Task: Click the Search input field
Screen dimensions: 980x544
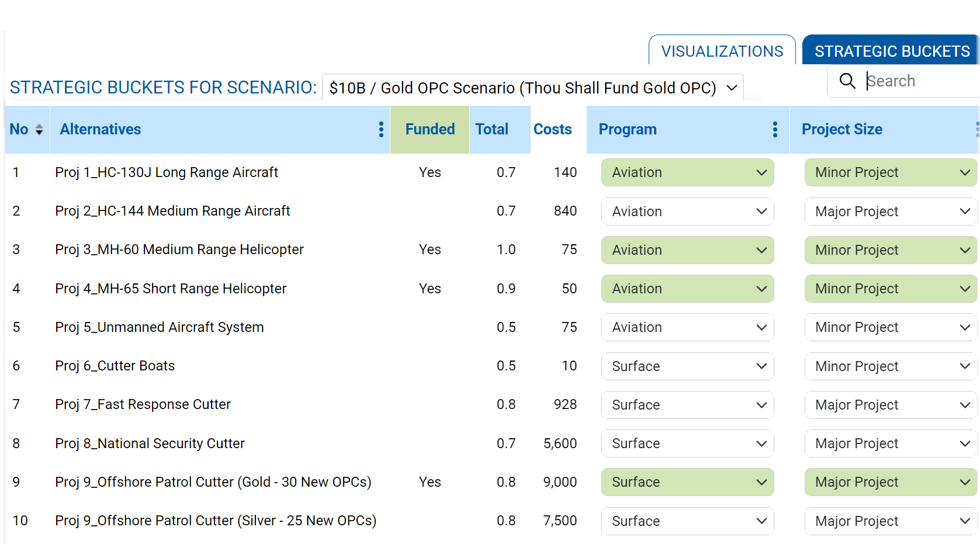Action: coord(922,81)
